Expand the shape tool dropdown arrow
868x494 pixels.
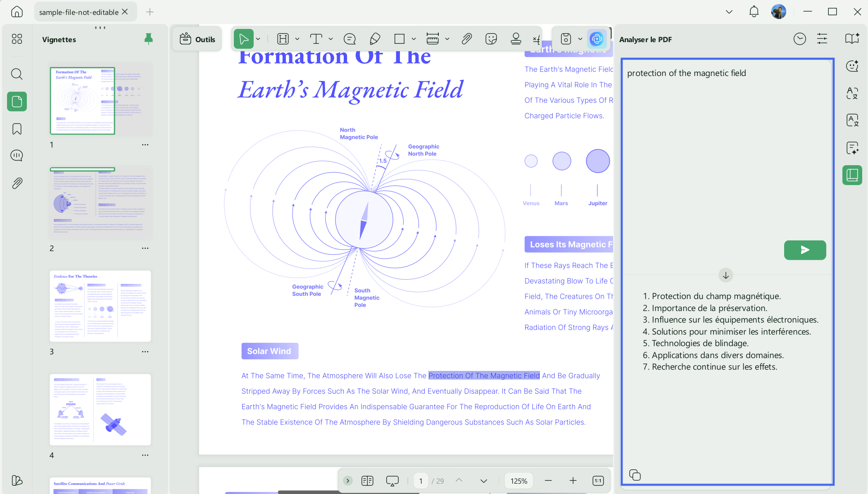[x=414, y=39]
